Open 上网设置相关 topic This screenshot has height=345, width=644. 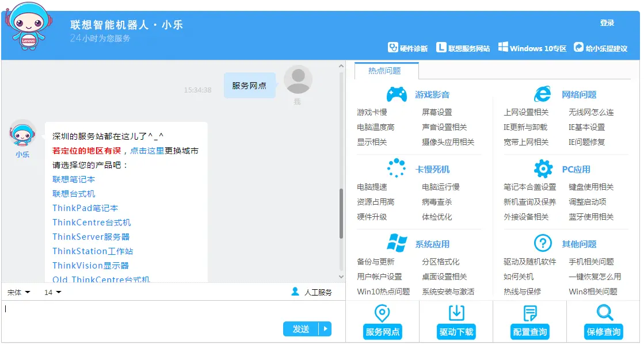click(x=525, y=112)
